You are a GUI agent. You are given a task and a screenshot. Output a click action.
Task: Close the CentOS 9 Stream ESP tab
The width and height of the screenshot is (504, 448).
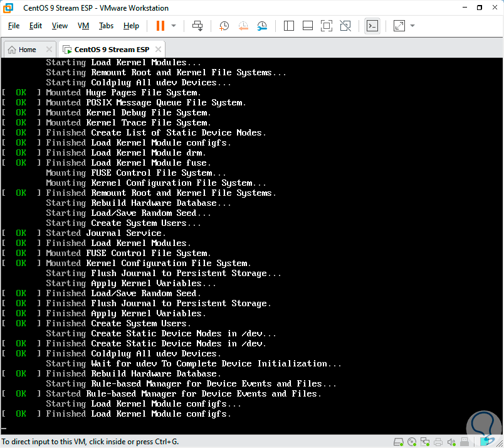point(158,49)
